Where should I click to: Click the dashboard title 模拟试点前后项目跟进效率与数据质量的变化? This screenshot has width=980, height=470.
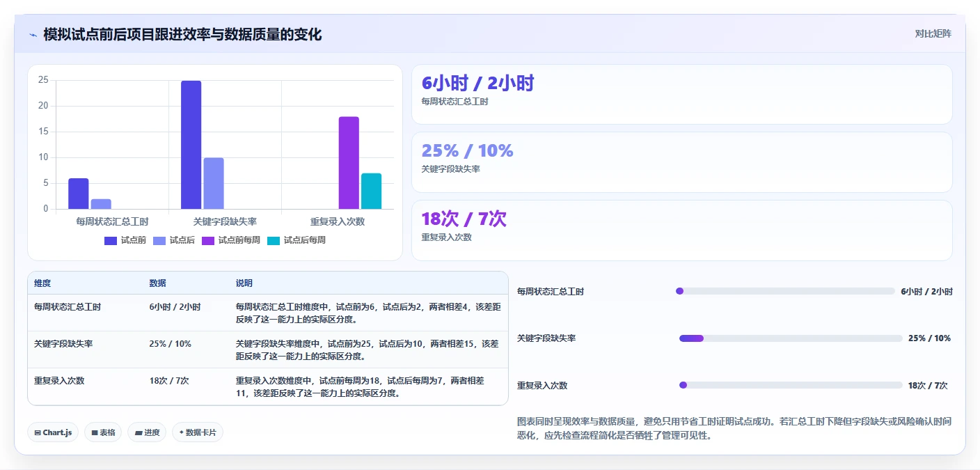point(182,34)
